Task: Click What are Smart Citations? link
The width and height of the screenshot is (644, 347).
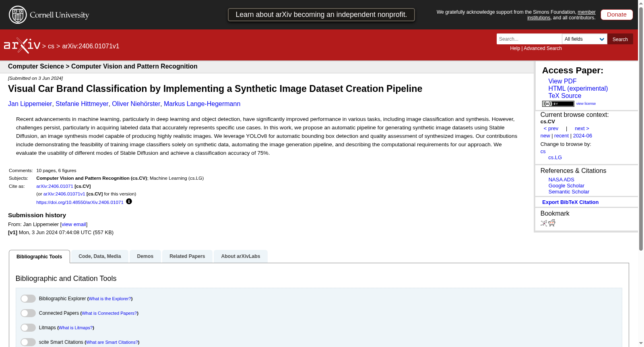Action: pos(112,343)
